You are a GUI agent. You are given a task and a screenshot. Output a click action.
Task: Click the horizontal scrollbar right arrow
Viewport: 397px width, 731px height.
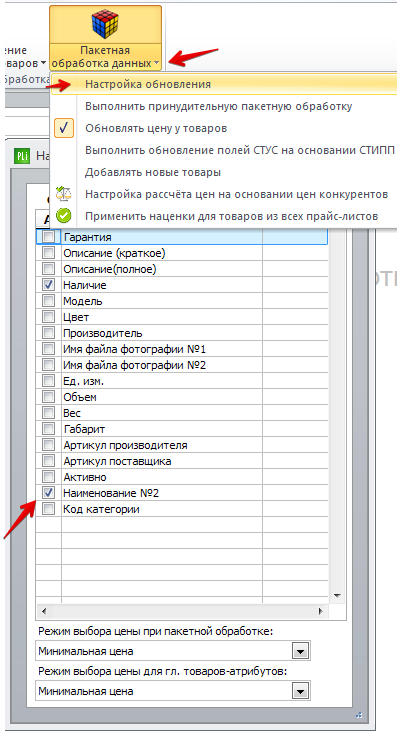(321, 611)
